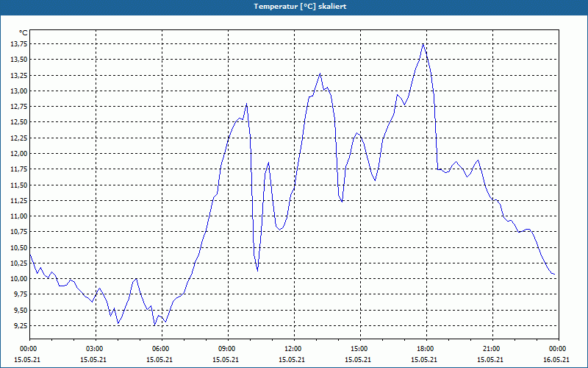588x368 pixels.
Task: Select the 16.05.21 date label
Action: click(556, 359)
